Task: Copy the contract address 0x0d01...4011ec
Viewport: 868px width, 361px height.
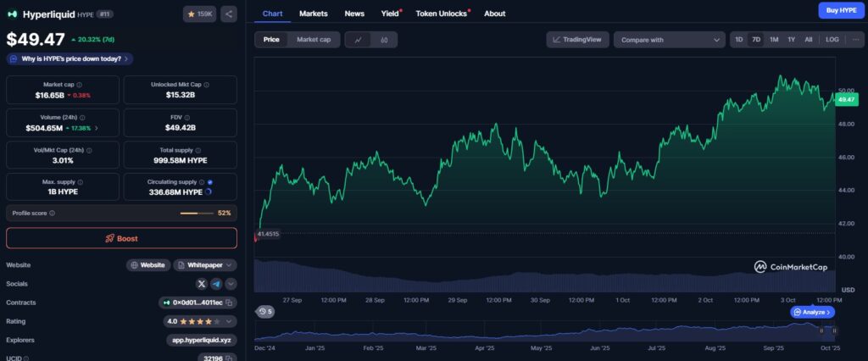Action: click(x=231, y=303)
